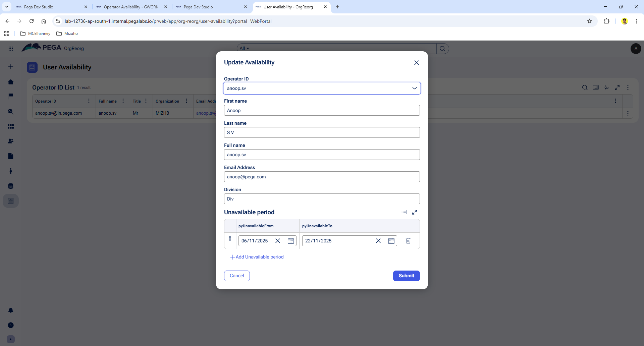Open calendar picker for pyUnavailableFrom date
Screen dimensions: 644x346
pyautogui.click(x=291, y=241)
